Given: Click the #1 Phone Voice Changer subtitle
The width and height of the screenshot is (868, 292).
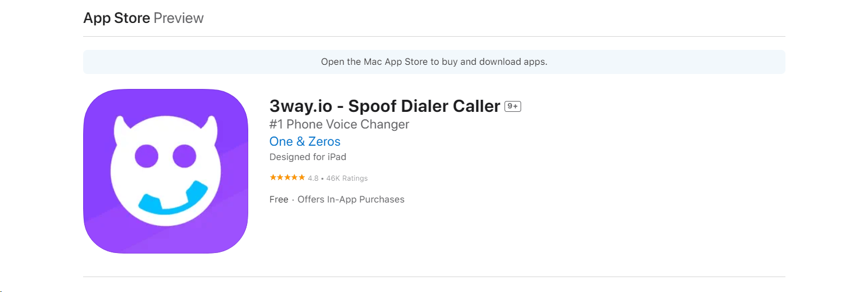Looking at the screenshot, I should tap(339, 124).
